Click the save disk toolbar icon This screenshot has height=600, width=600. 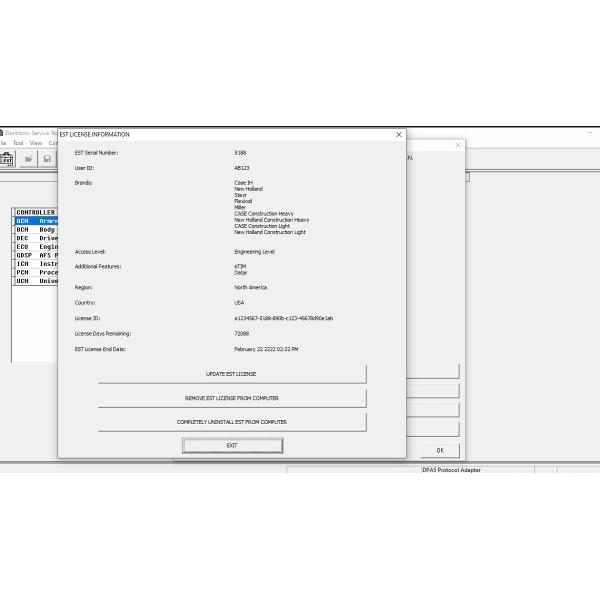(47, 159)
